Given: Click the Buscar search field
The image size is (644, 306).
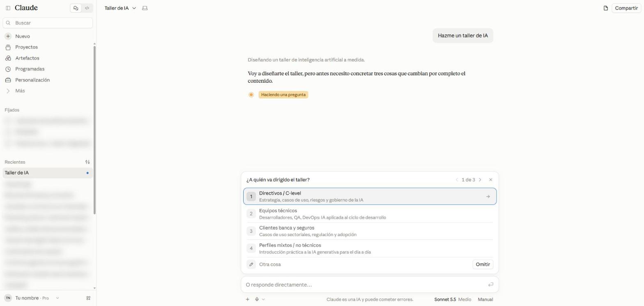Looking at the screenshot, I should [48, 23].
